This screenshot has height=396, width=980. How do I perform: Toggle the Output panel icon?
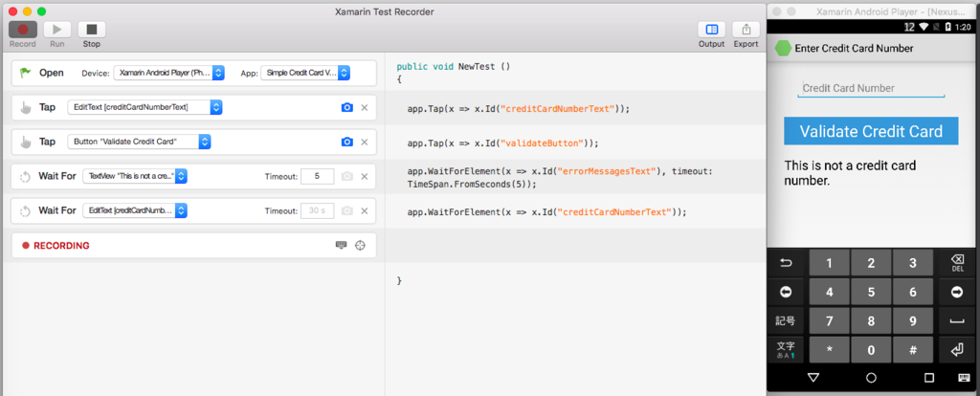[711, 30]
